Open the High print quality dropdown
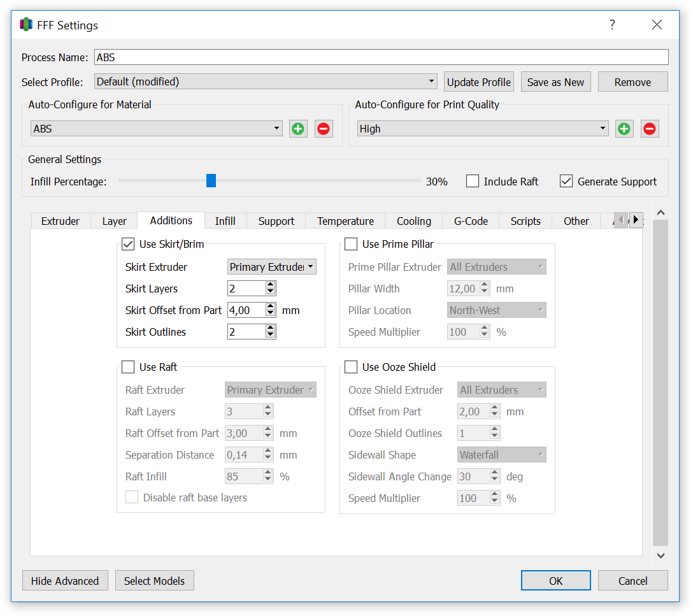The height and width of the screenshot is (616, 693). pos(483,129)
